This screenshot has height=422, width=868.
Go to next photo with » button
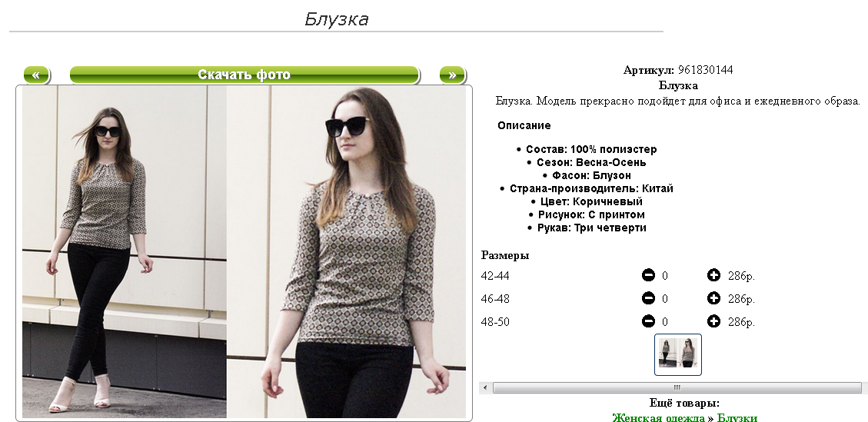452,75
